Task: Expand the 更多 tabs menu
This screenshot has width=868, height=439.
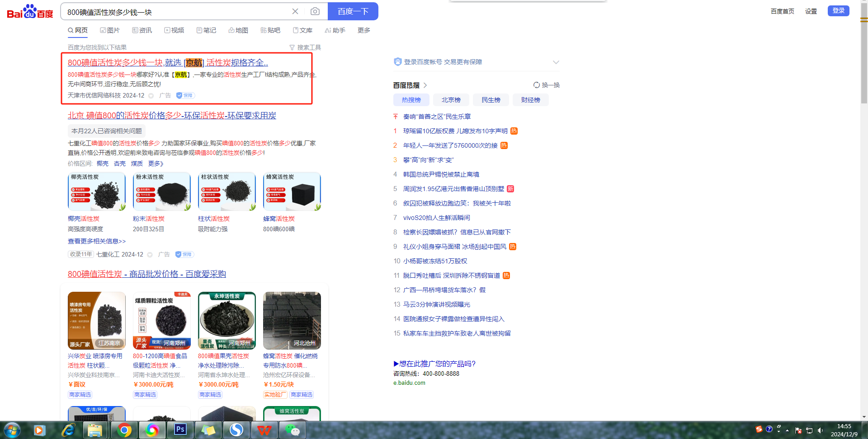Action: click(364, 30)
